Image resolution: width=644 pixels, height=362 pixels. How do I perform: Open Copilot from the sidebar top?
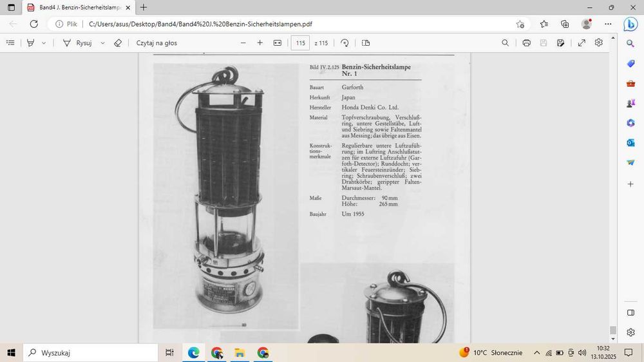click(630, 24)
